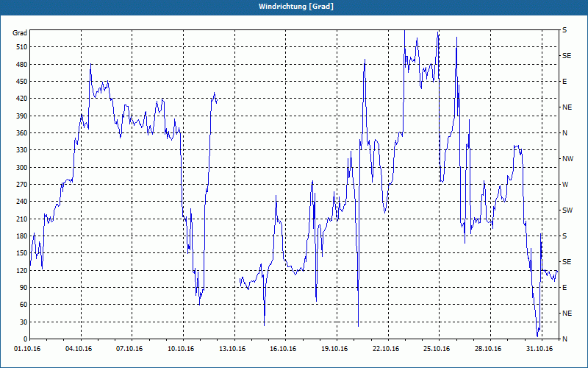Click the date label "25.10.16"

coord(437,349)
